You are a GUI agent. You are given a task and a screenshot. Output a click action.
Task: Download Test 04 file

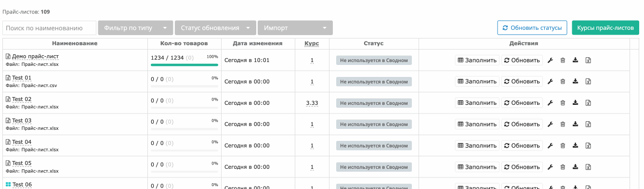[575, 146]
